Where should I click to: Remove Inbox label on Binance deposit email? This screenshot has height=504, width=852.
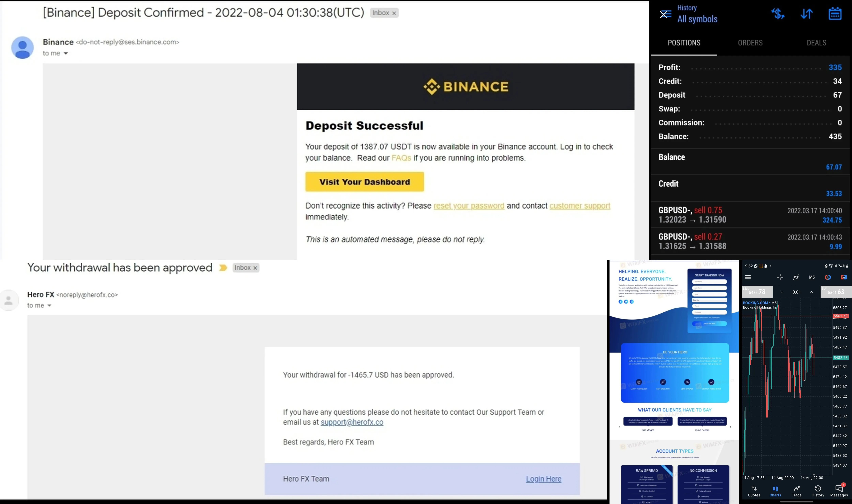394,13
